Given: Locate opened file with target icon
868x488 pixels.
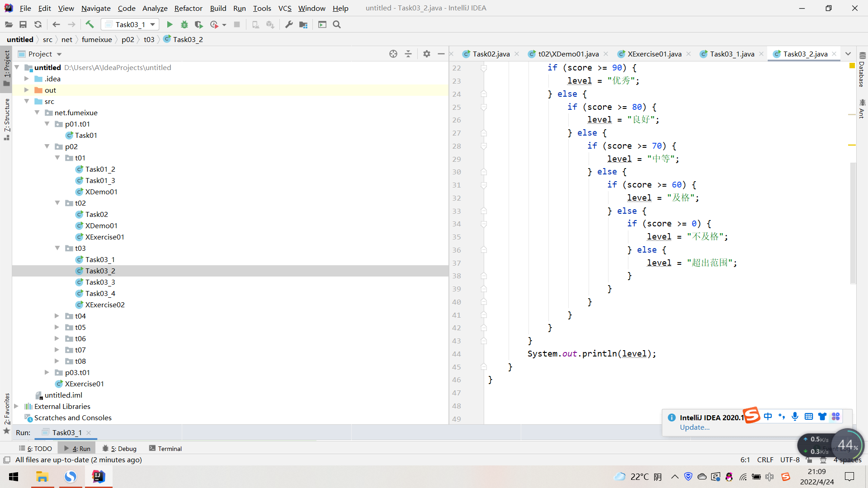Looking at the screenshot, I should tap(393, 54).
